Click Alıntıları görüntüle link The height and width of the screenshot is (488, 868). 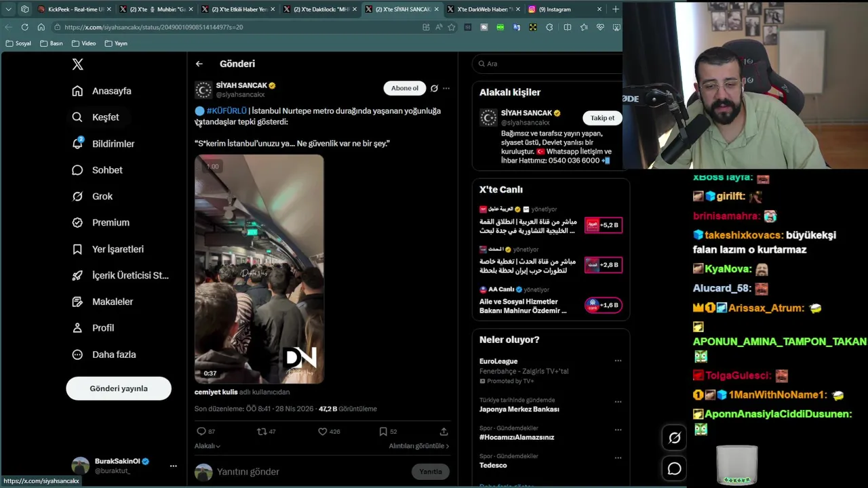click(419, 446)
